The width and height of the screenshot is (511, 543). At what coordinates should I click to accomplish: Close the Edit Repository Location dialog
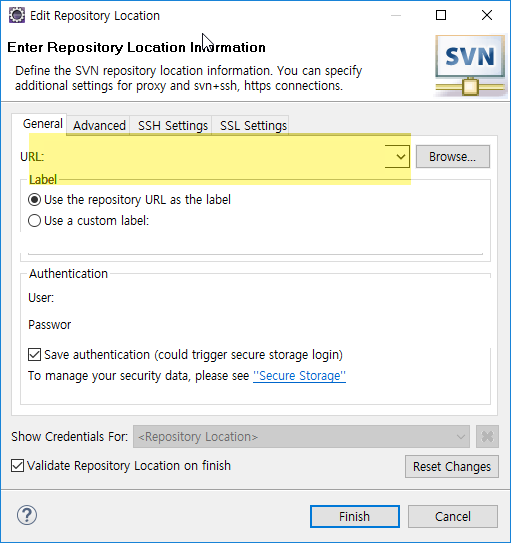(487, 15)
